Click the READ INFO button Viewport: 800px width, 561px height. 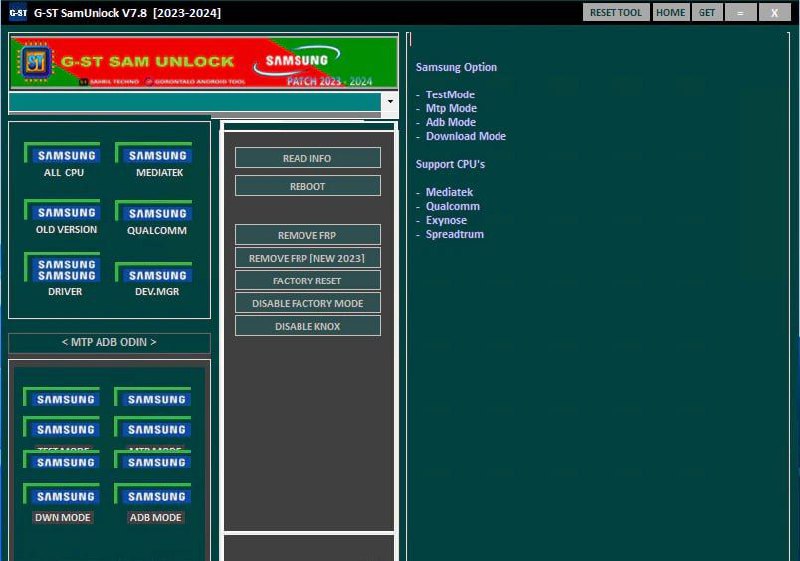click(x=308, y=158)
